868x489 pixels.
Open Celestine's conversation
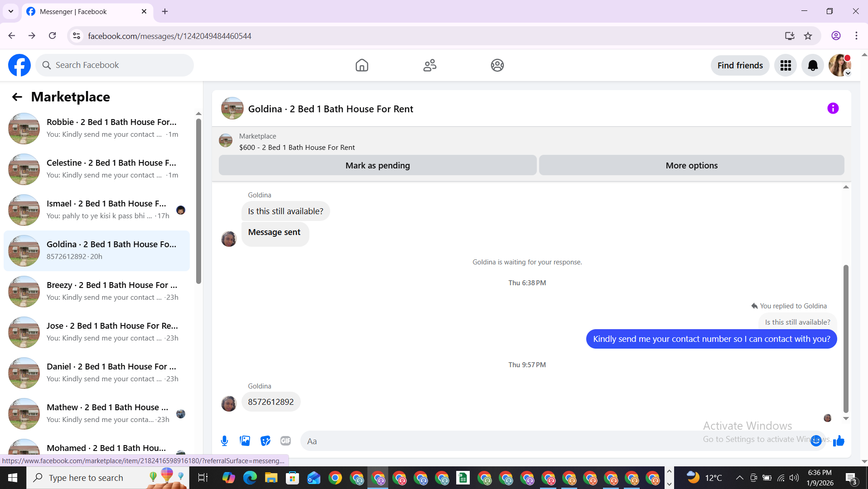97,169
